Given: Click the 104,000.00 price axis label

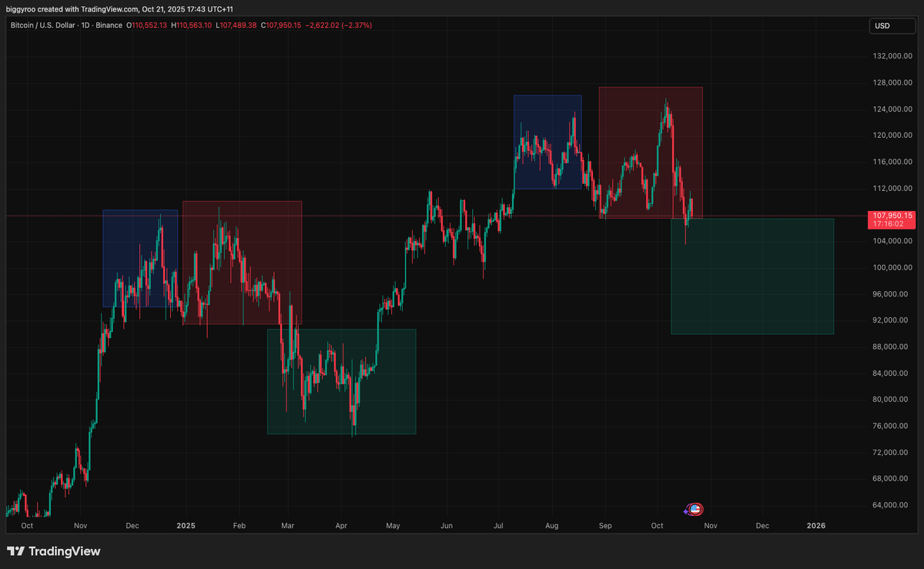Looking at the screenshot, I should pos(892,241).
